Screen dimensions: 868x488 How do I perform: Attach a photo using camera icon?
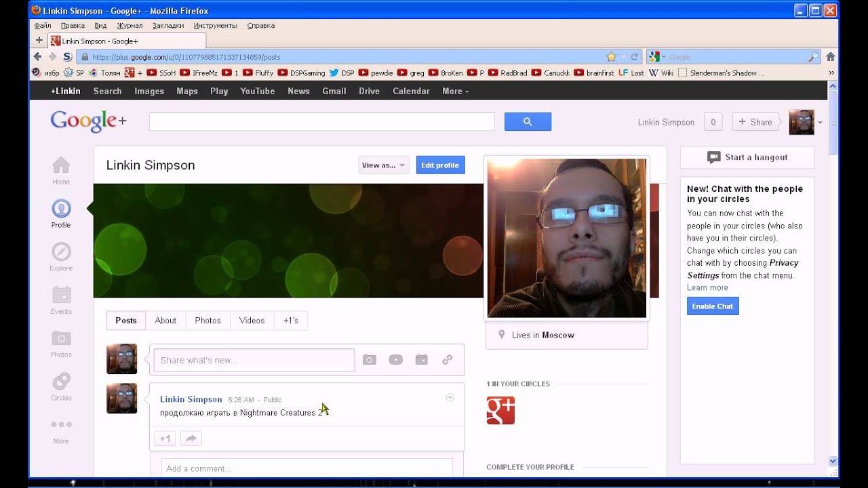tap(369, 360)
